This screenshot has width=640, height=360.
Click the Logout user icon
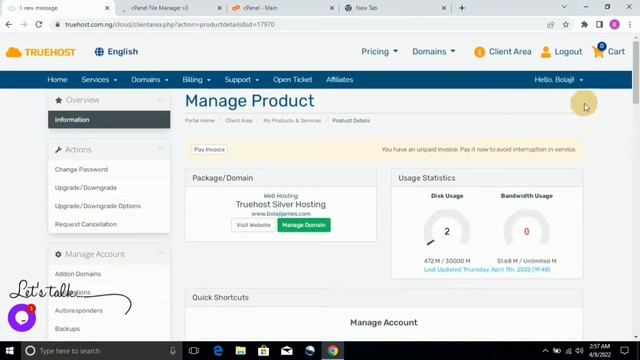(546, 52)
